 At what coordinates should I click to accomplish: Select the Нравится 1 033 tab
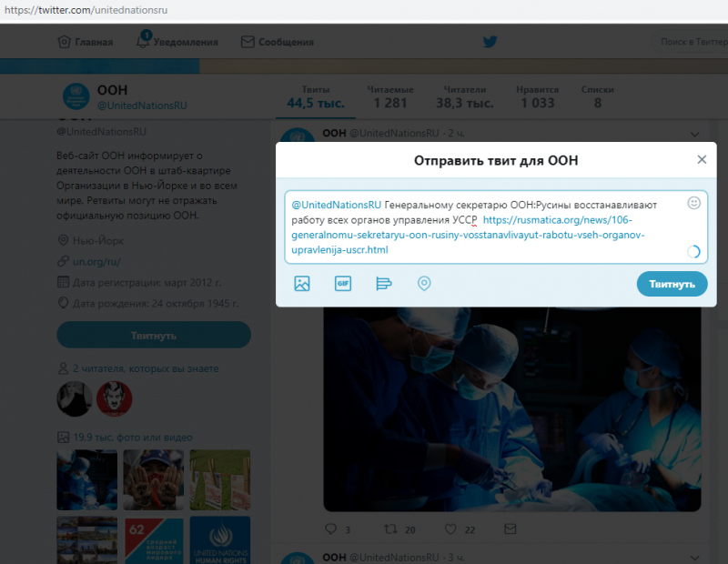(537, 97)
